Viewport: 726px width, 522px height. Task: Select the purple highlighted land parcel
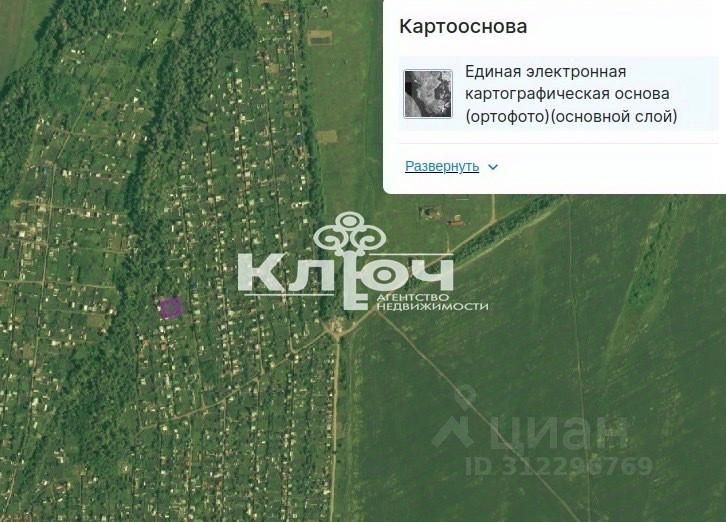click(170, 308)
